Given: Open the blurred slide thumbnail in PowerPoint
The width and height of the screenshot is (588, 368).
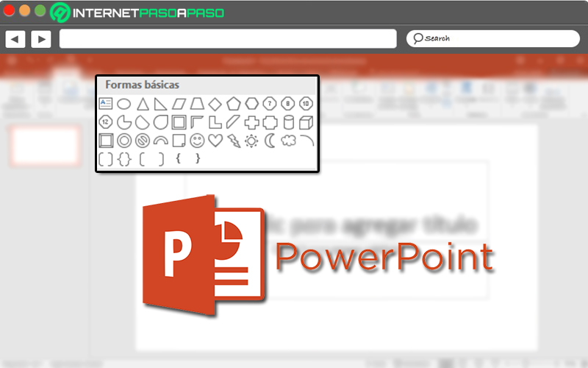Looking at the screenshot, I should 46,146.
